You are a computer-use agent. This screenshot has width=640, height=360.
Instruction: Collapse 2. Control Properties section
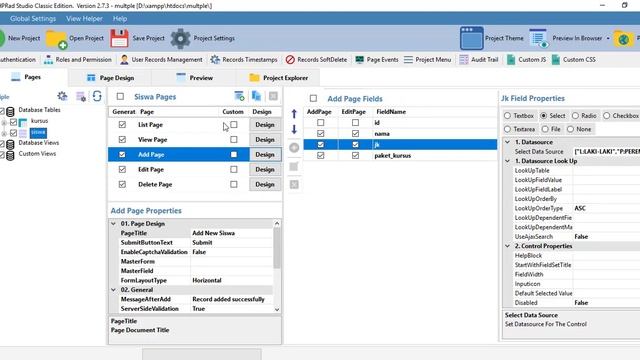click(507, 246)
